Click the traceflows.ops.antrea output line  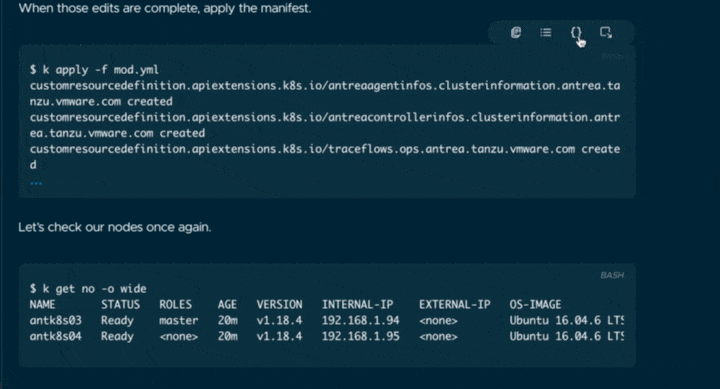coord(325,157)
